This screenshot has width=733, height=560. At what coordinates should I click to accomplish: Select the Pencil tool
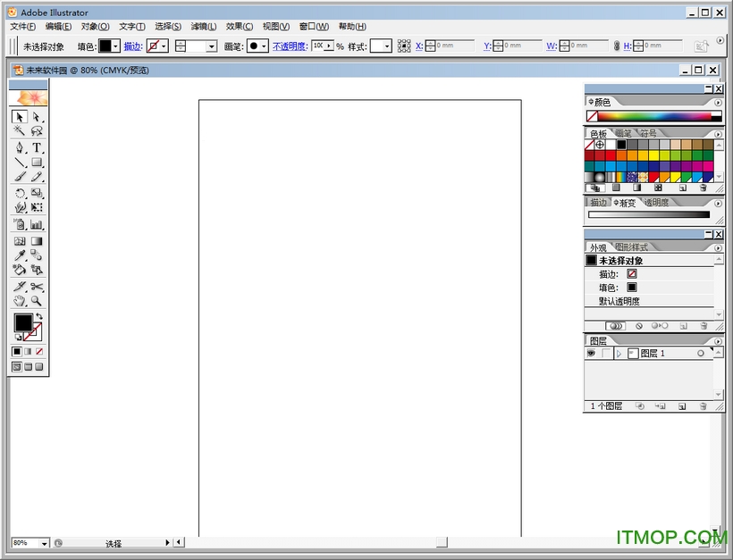[x=37, y=177]
